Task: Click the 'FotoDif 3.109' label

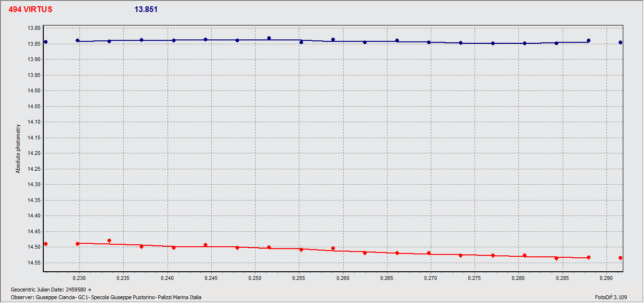Action: click(611, 297)
